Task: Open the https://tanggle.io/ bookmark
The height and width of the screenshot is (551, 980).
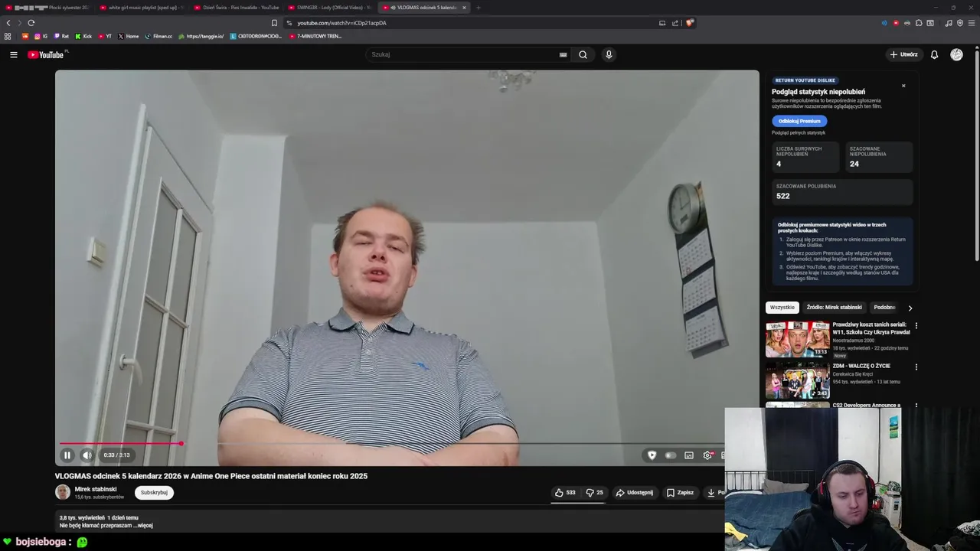Action: tap(201, 36)
